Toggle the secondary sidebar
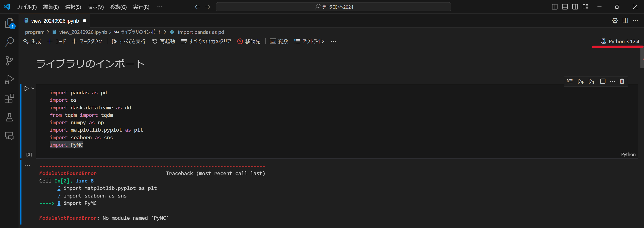This screenshot has height=228, width=644. pos(575,7)
